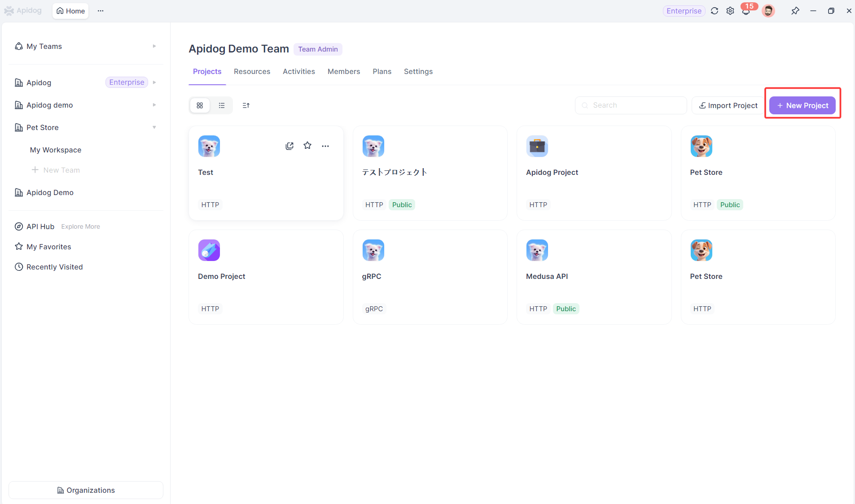This screenshot has width=855, height=504.
Task: Switch to list view layout
Action: pyautogui.click(x=222, y=105)
